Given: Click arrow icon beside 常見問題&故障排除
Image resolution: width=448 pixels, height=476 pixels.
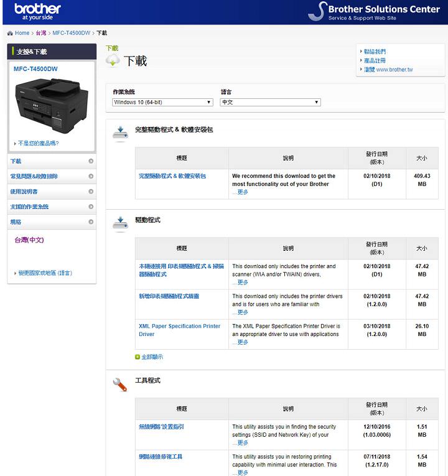Looking at the screenshot, I should [91, 176].
